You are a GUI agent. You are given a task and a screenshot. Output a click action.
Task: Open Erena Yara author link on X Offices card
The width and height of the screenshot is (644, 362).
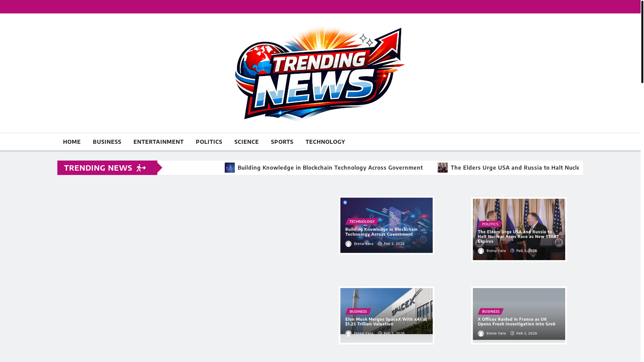[x=496, y=334]
